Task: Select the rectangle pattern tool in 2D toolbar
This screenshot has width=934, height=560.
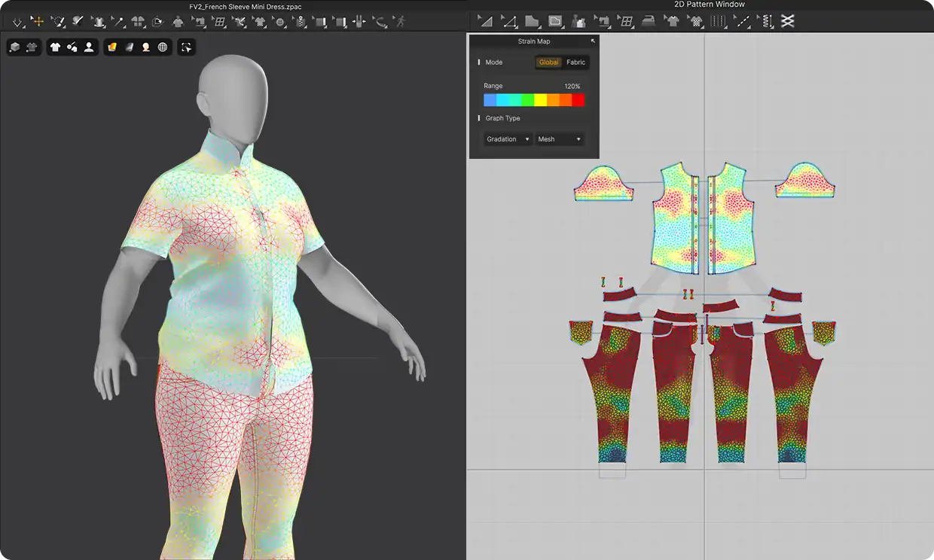Action: (x=555, y=22)
